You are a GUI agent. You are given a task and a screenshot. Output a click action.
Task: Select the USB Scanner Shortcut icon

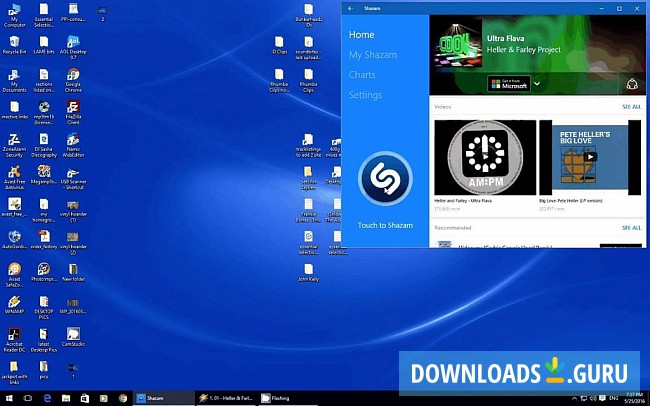click(73, 178)
